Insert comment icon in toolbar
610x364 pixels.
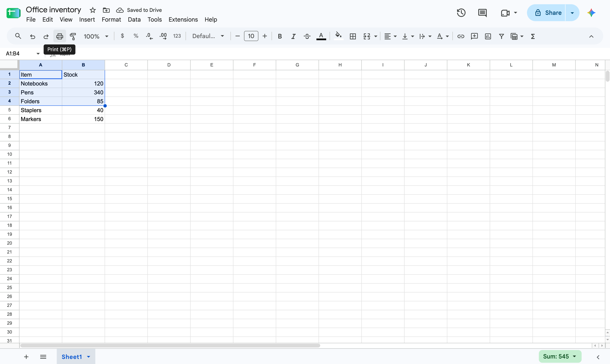tap(474, 36)
